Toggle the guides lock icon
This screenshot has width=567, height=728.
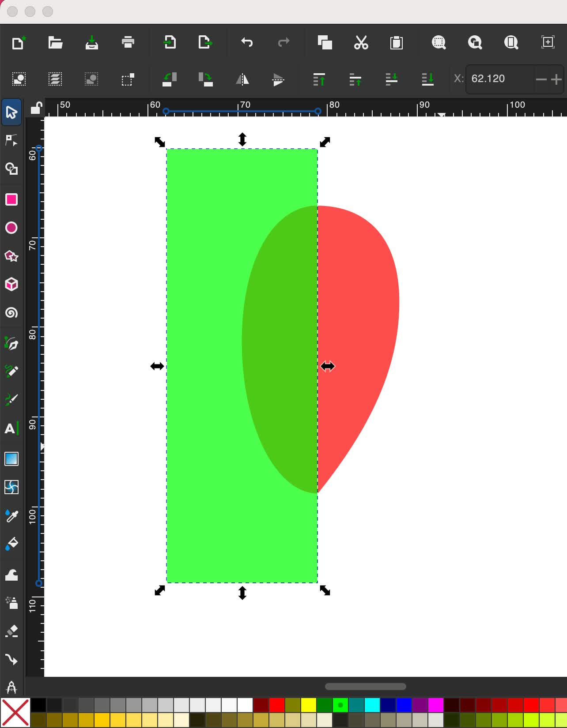tap(36, 108)
